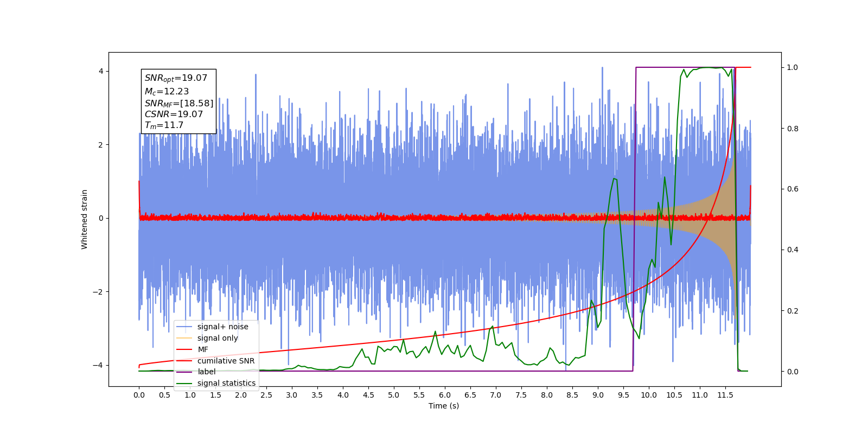Click x-axis tick label 1.5

point(215,395)
